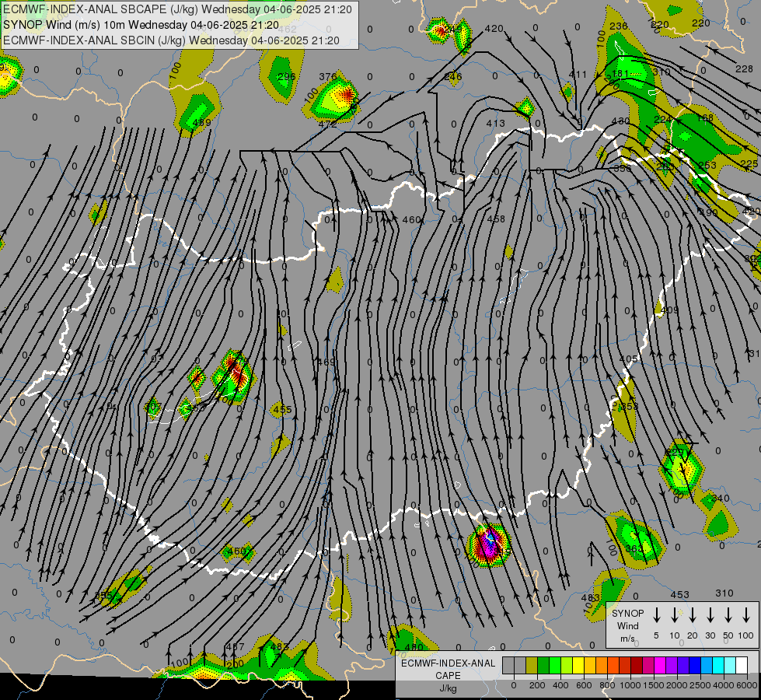Pick the white swatch in CAPE legend

tap(741, 666)
